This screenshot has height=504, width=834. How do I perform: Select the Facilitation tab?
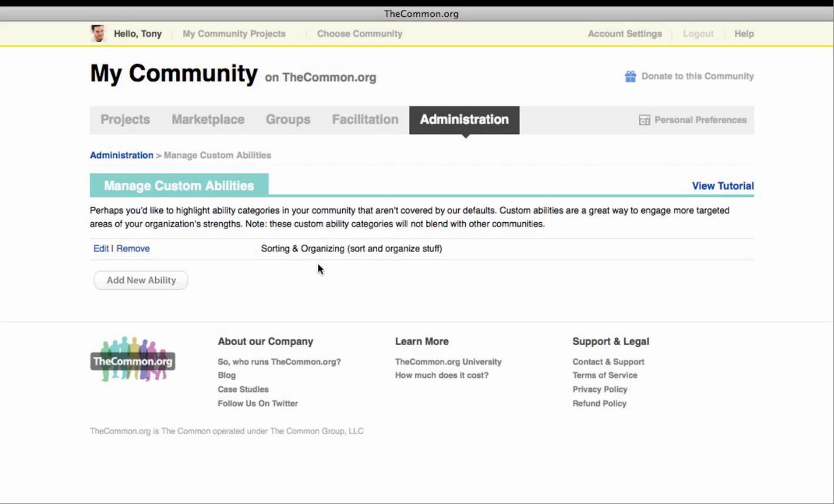(x=365, y=120)
